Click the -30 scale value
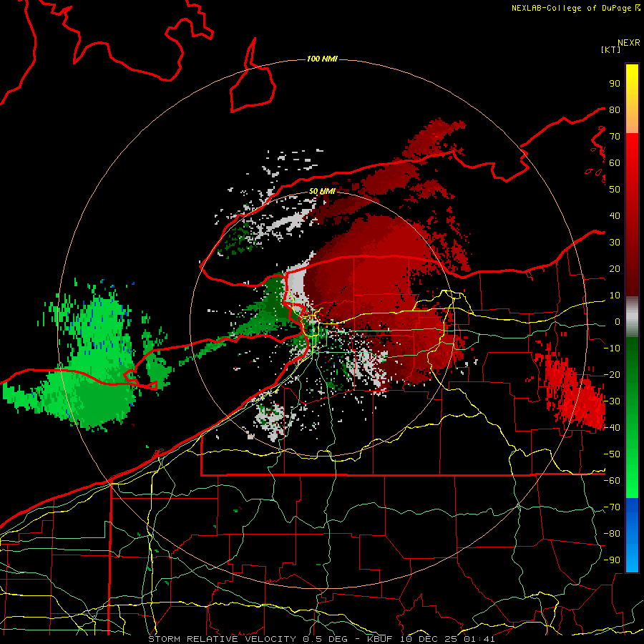 point(612,401)
